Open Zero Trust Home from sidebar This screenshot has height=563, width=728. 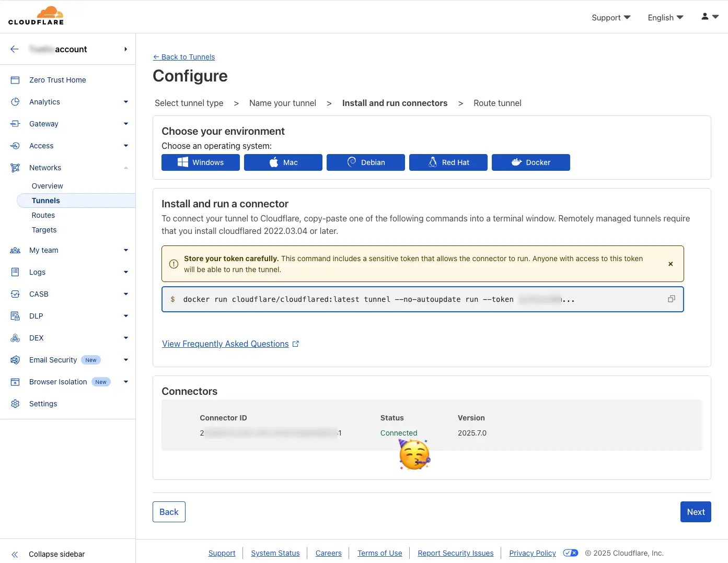(x=57, y=79)
